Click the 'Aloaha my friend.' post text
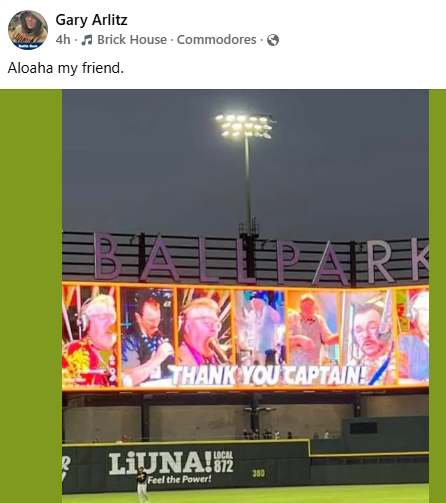This screenshot has width=446, height=503. (66, 68)
